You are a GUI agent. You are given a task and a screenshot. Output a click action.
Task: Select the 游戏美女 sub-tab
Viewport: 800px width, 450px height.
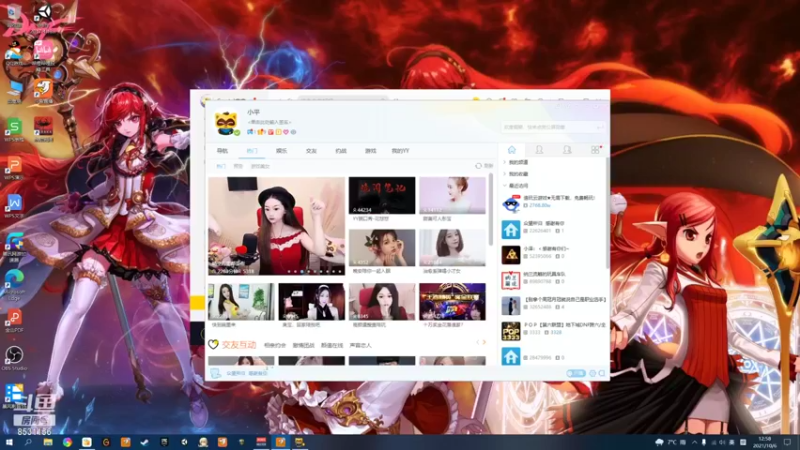tap(260, 166)
